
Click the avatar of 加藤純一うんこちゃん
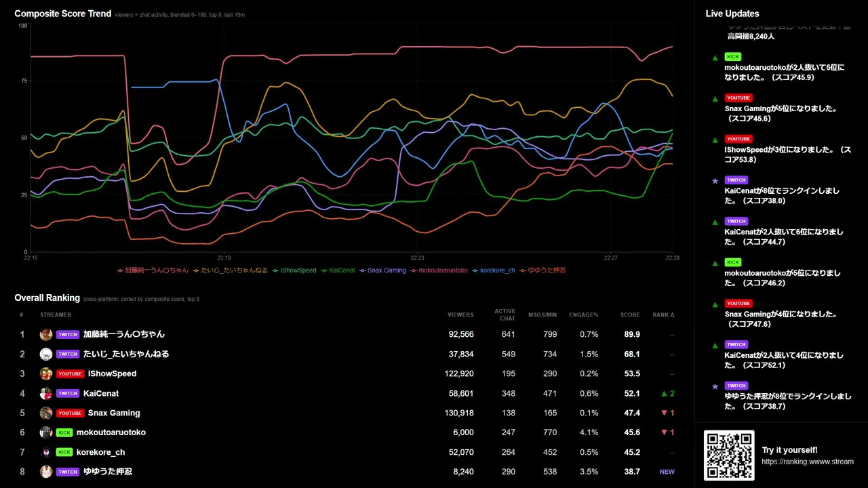click(46, 334)
